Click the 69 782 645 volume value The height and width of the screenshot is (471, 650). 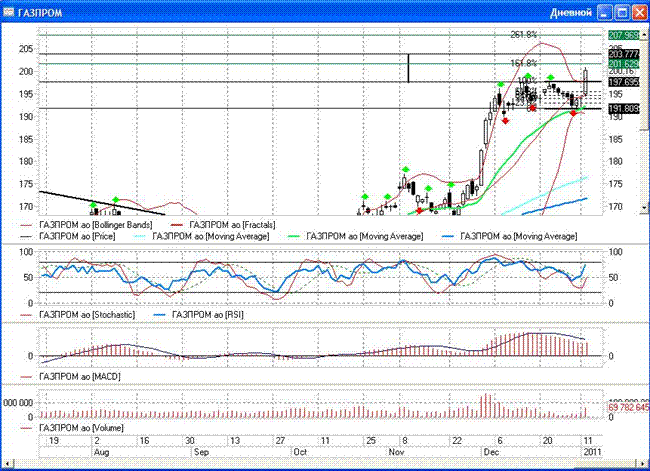628,407
